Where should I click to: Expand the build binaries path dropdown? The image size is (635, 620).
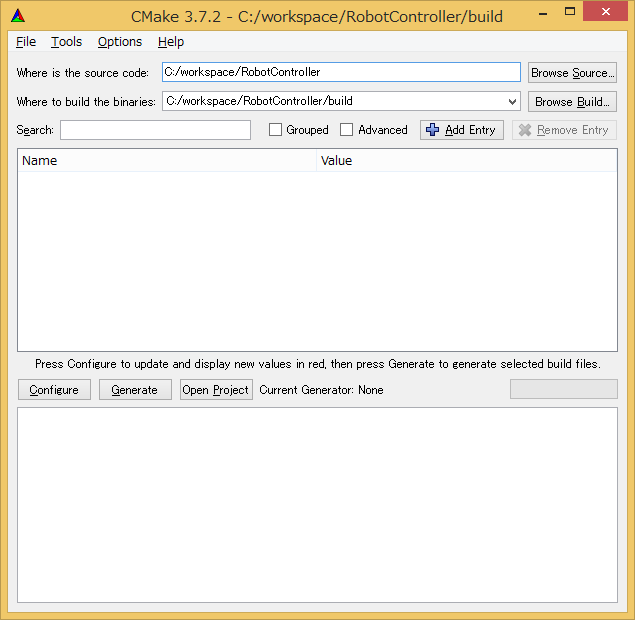512,101
